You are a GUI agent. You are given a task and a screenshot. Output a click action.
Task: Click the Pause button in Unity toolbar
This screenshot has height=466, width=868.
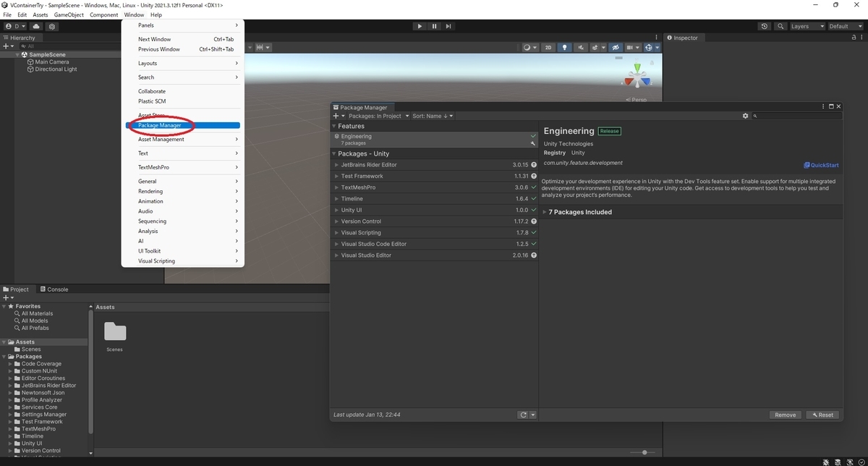point(434,26)
